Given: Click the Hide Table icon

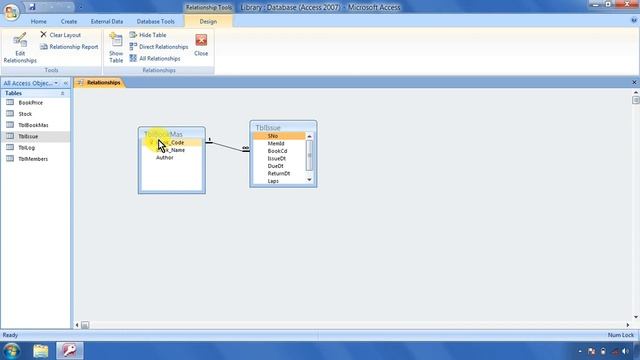Looking at the screenshot, I should pyautogui.click(x=133, y=35).
